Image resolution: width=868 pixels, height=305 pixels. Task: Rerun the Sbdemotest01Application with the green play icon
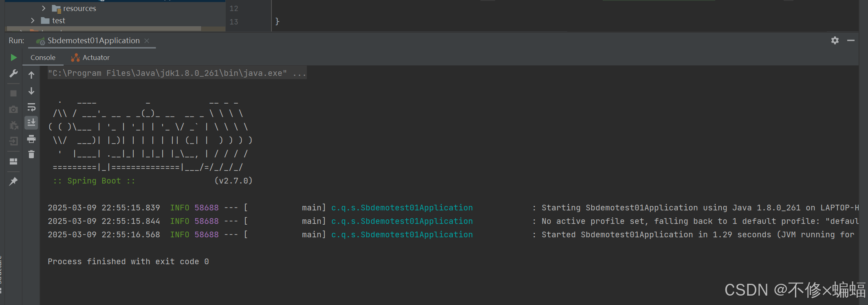click(13, 57)
